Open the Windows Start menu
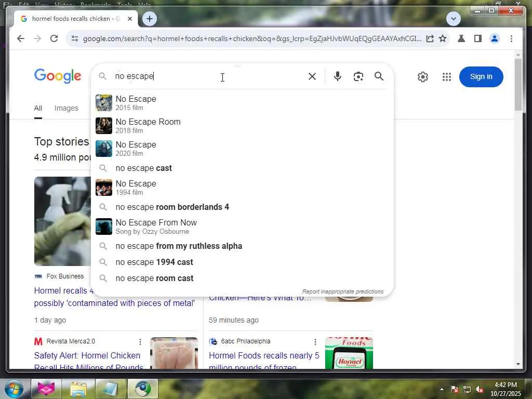This screenshot has height=399, width=532. click(14, 389)
